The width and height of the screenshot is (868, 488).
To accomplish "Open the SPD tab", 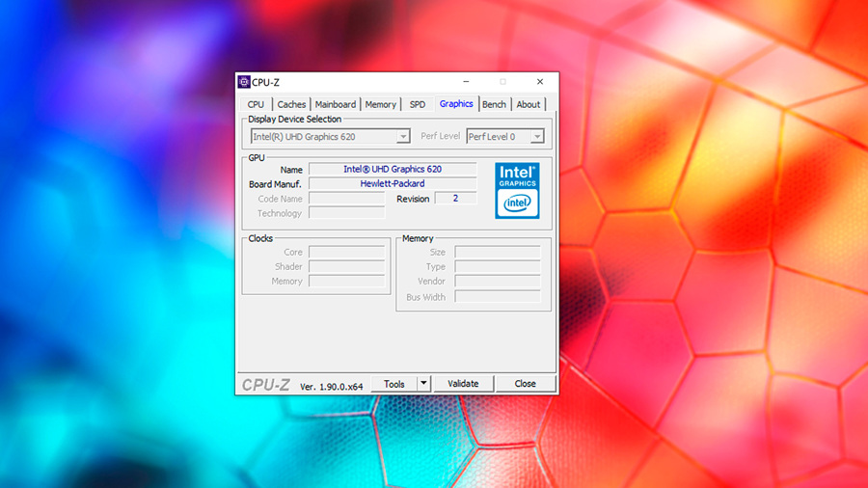I will (x=418, y=104).
